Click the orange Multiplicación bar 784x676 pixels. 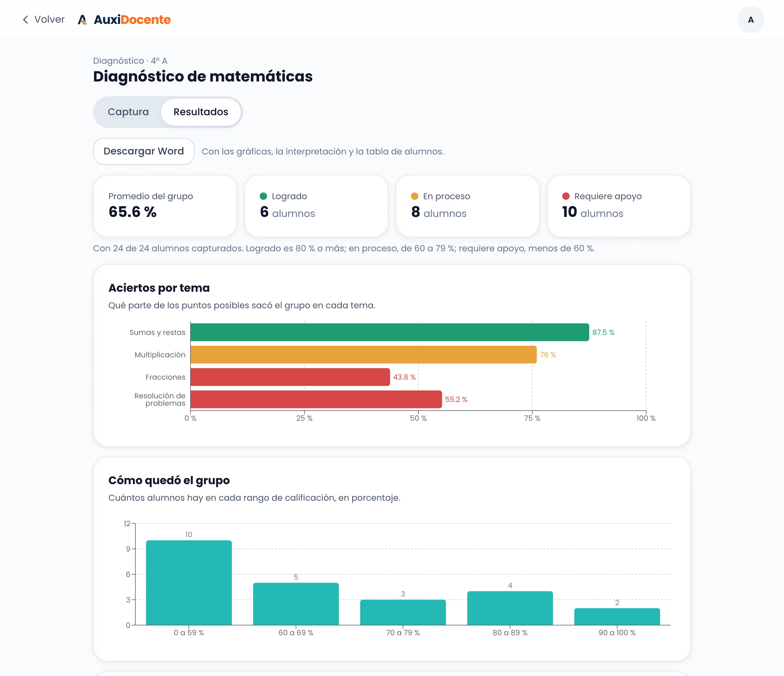click(x=364, y=355)
